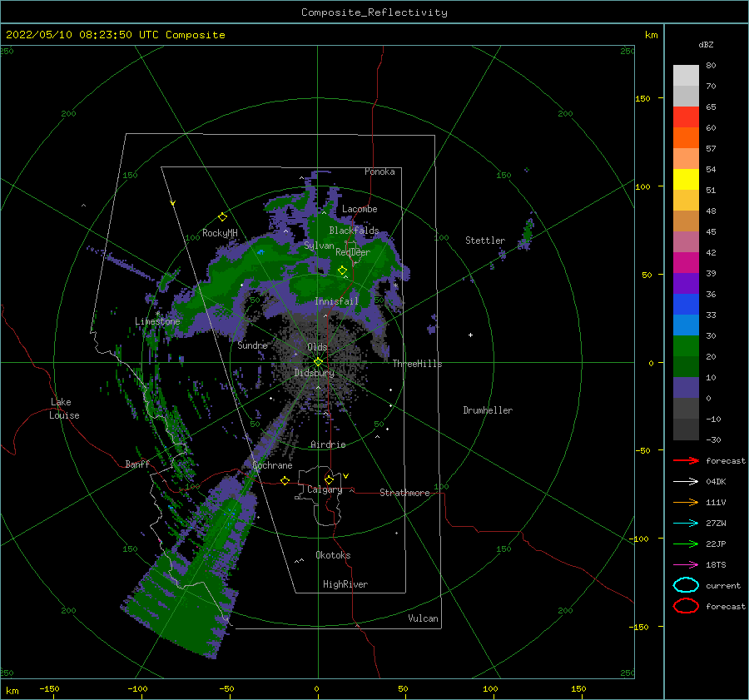
Task: Click the Limestone label
Action: [x=157, y=321]
